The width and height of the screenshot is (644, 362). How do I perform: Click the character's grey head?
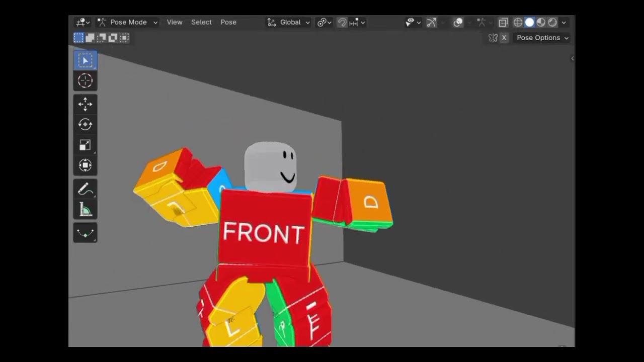[270, 166]
